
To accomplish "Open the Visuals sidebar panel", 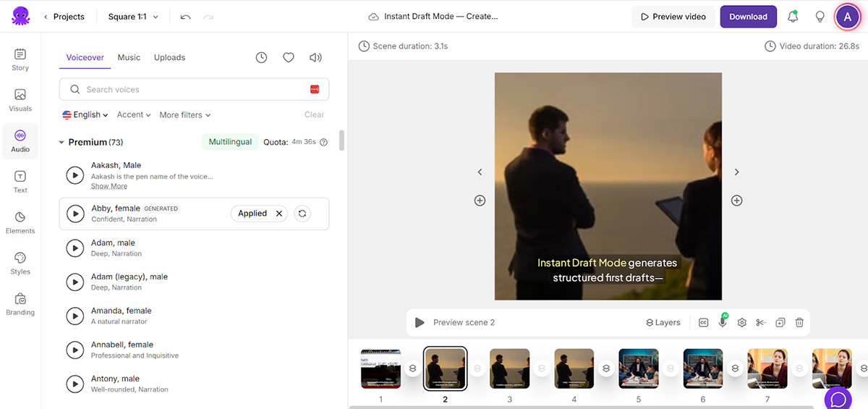I will [x=20, y=100].
